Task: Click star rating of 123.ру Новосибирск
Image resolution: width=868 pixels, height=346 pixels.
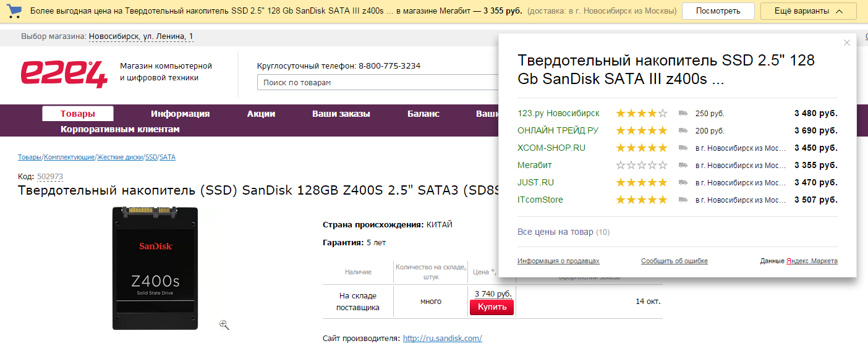Action: pos(642,114)
